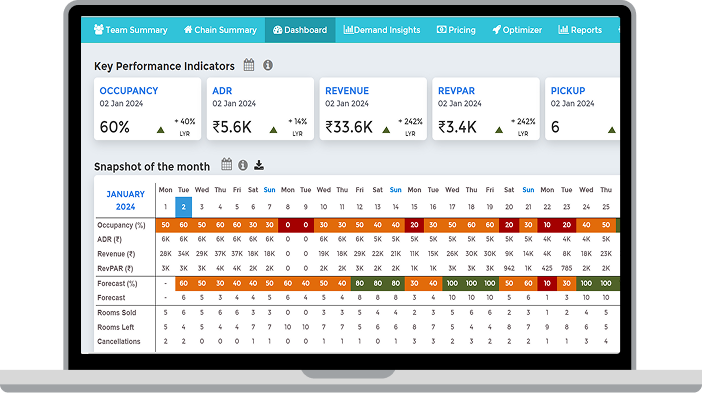This screenshot has width=702, height=393.
Task: Click the Occupancy green trend arrow
Action: [160, 130]
